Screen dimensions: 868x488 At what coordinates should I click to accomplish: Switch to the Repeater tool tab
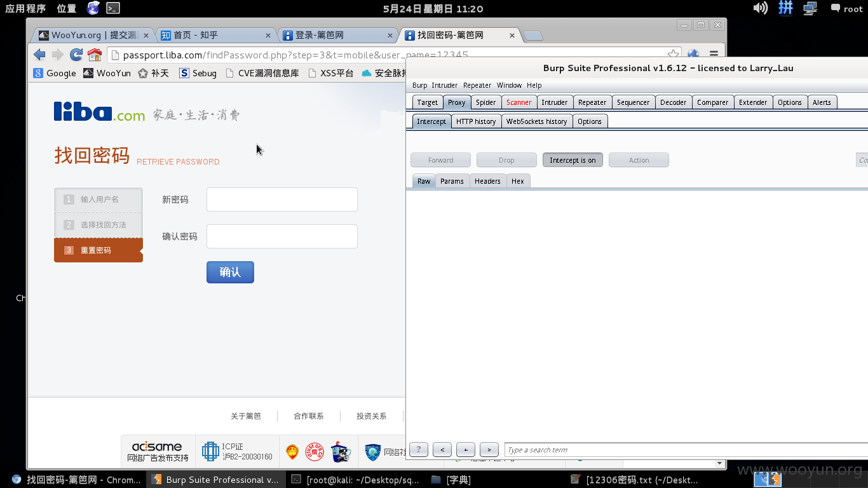pos(592,102)
